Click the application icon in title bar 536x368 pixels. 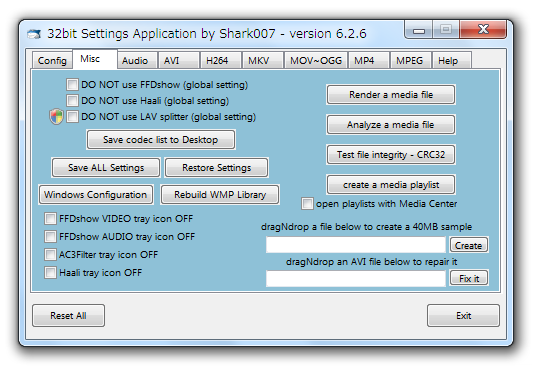click(34, 34)
